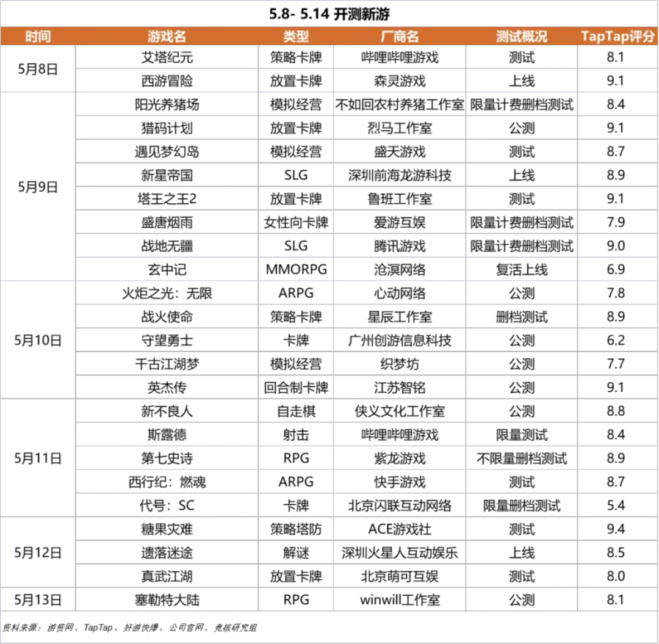
Task: Select game name '战地无疆'
Action: [167, 246]
